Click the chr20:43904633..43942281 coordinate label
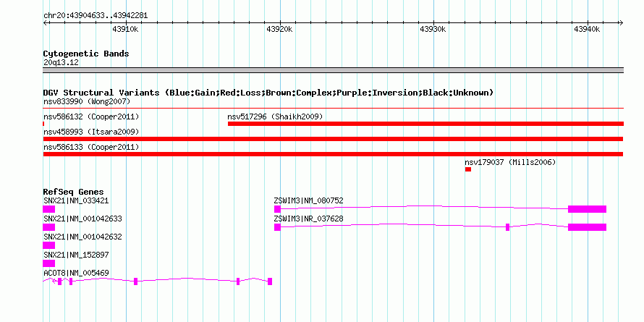 96,16
